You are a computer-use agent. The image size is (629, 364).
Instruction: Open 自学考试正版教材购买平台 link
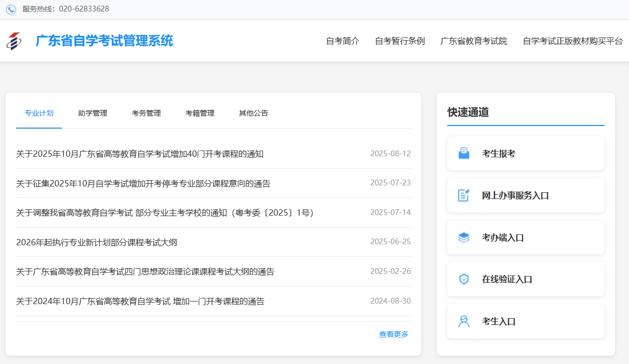(573, 41)
